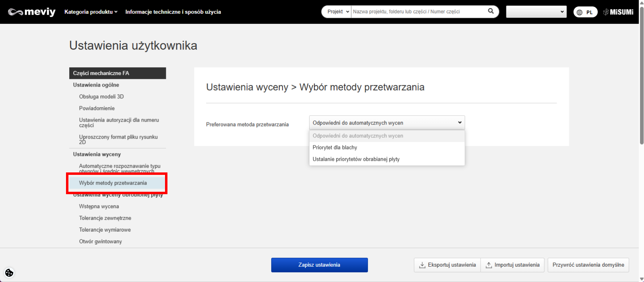The width and height of the screenshot is (644, 282).
Task: Open the PL language globe selector
Action: click(585, 12)
